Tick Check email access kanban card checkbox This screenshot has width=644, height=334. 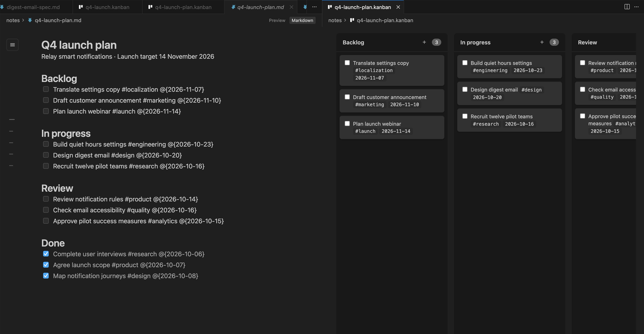point(582,89)
